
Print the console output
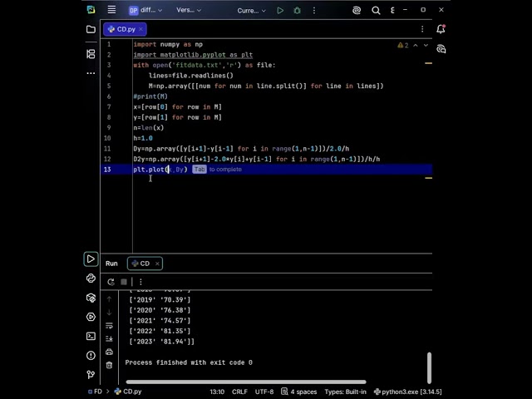[109, 352]
